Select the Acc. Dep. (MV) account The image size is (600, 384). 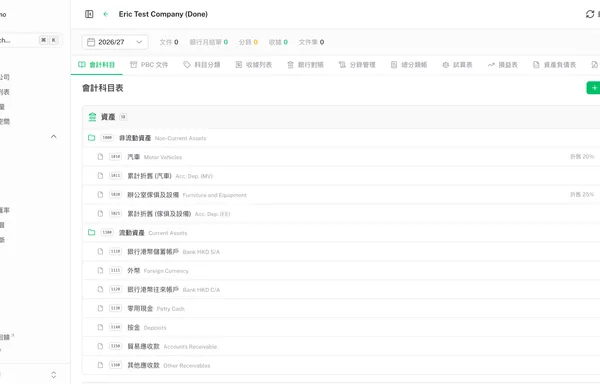341,176
